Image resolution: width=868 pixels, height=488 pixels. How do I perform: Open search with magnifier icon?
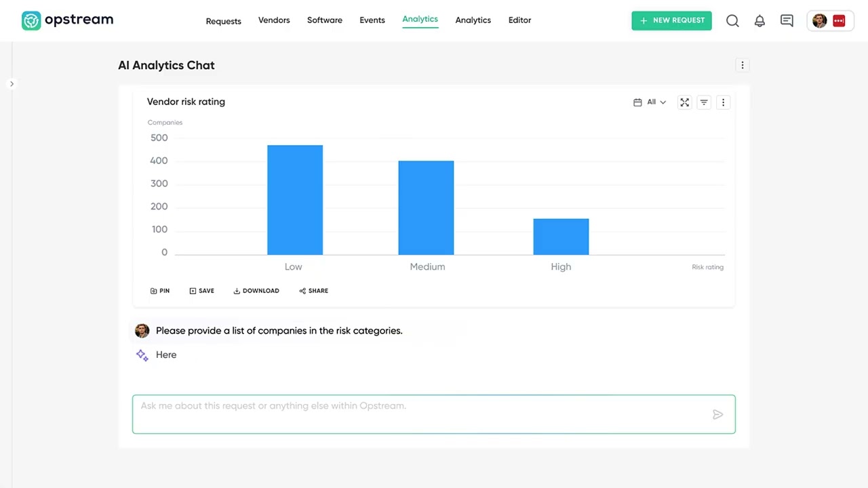point(732,21)
